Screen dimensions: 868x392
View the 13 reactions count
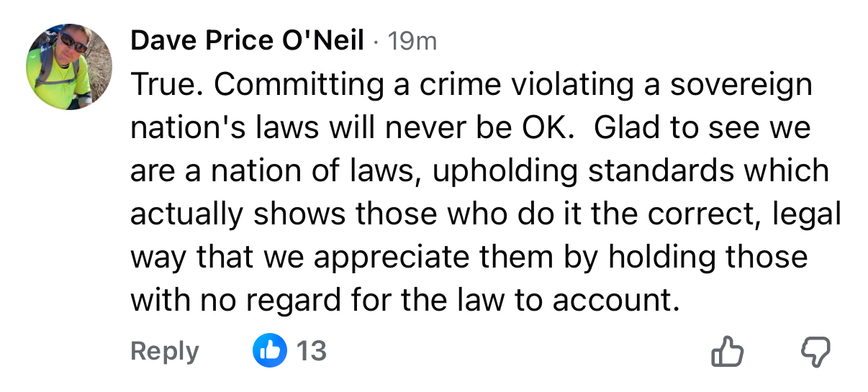click(312, 351)
